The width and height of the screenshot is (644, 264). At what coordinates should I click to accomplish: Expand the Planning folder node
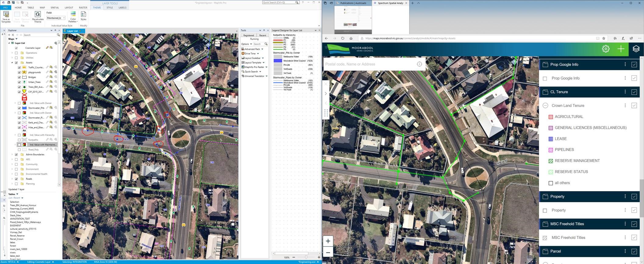(12, 184)
